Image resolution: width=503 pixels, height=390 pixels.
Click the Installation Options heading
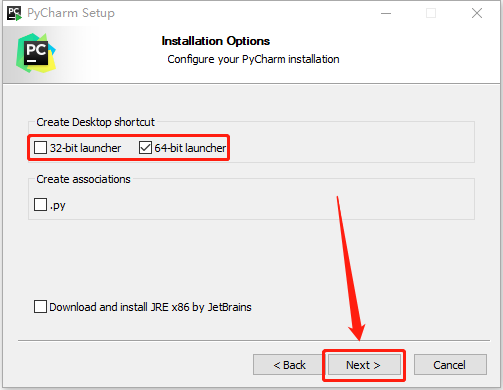tap(216, 41)
